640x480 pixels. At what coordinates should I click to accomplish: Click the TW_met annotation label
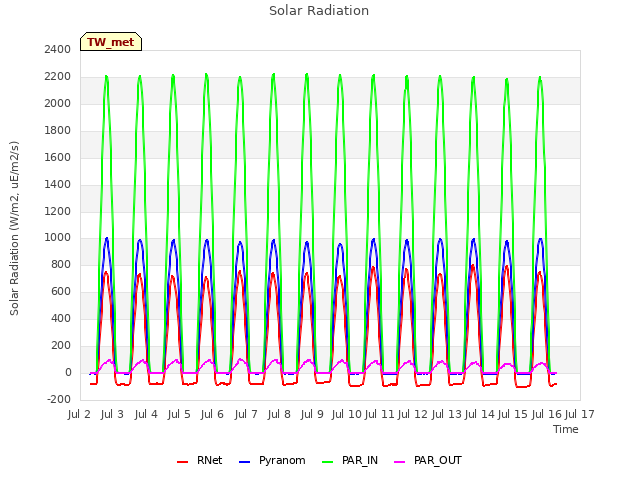pyautogui.click(x=111, y=42)
